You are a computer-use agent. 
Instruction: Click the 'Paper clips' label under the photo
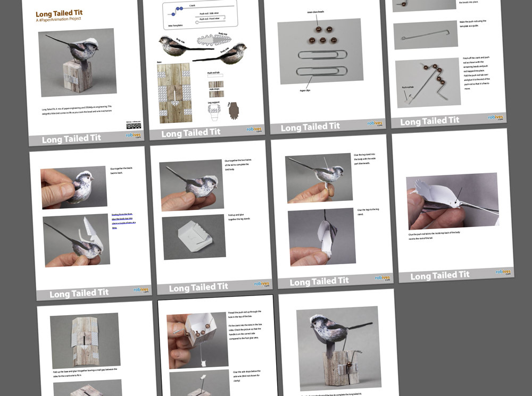click(x=305, y=90)
